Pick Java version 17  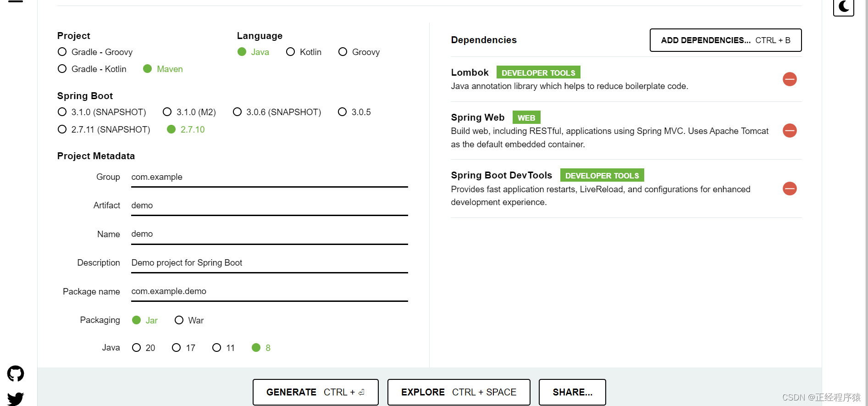[x=184, y=348]
